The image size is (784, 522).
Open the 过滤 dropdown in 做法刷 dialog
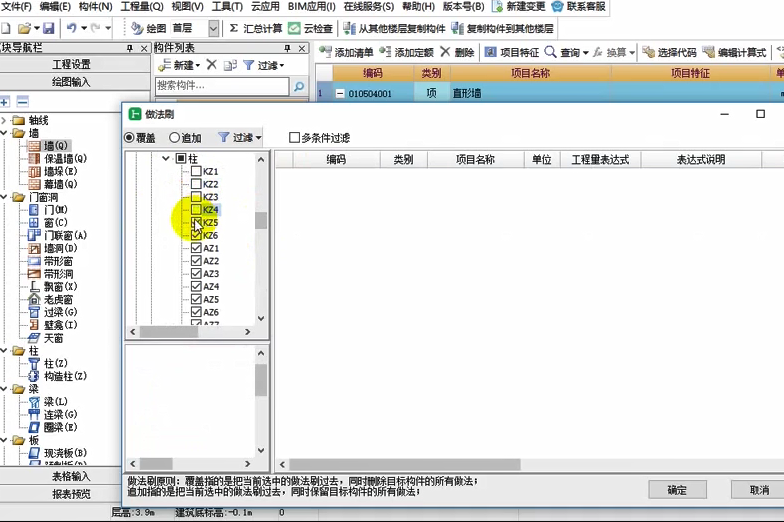(240, 138)
